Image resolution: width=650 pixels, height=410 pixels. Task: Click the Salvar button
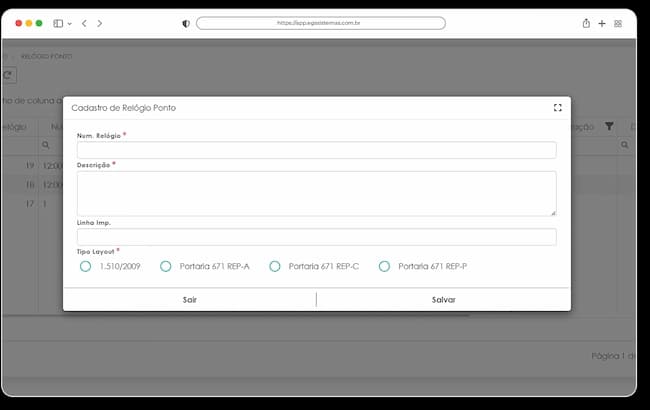click(x=444, y=300)
